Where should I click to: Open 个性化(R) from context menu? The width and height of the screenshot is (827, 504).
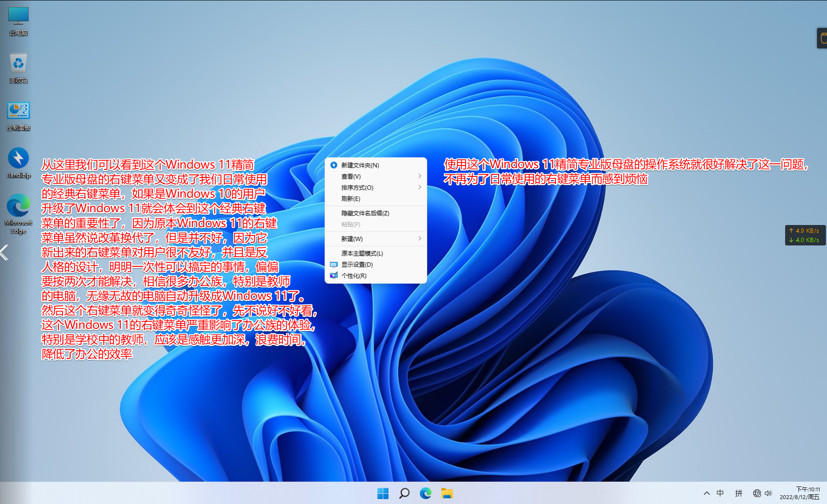354,276
